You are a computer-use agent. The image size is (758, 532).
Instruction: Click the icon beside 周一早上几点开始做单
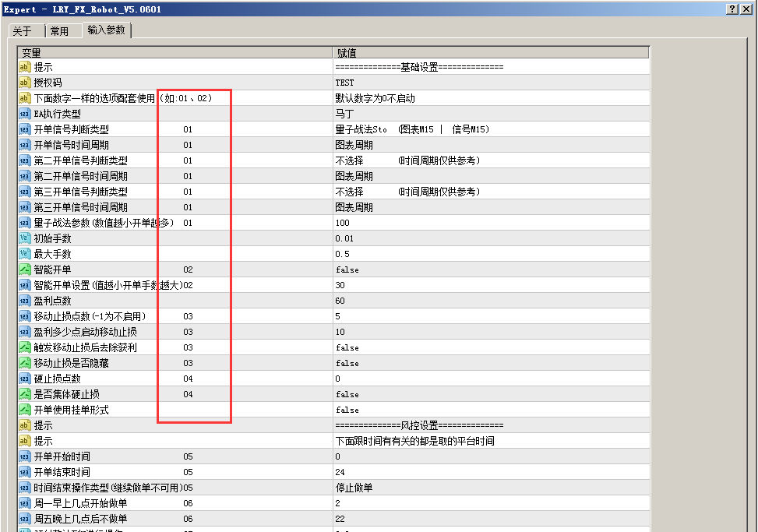tap(25, 503)
